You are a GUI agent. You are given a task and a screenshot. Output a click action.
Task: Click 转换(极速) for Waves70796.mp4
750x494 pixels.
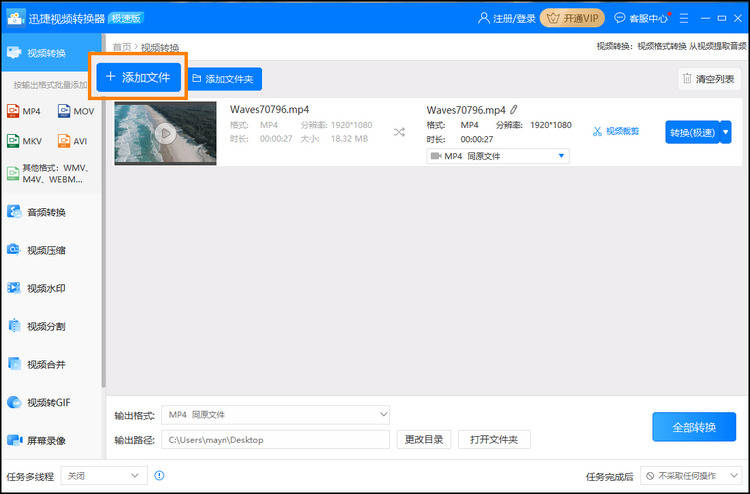pyautogui.click(x=692, y=132)
